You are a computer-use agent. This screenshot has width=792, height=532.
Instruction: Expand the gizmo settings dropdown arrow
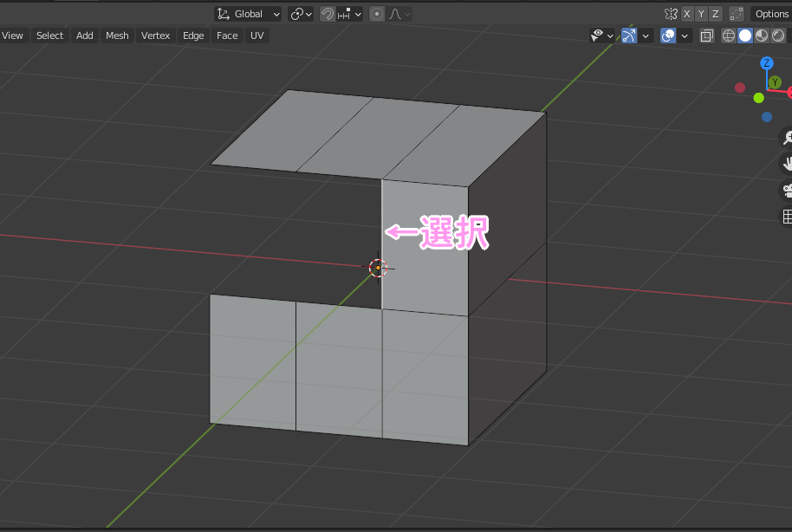[x=646, y=36]
